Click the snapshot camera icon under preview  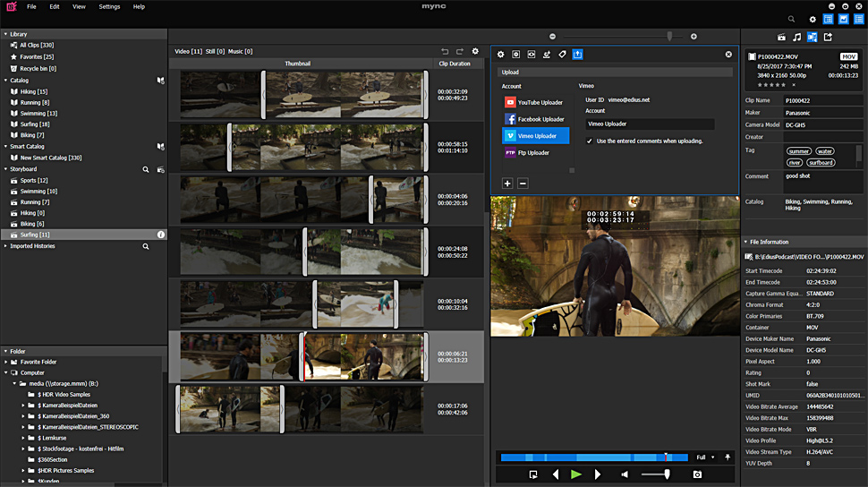[697, 474]
